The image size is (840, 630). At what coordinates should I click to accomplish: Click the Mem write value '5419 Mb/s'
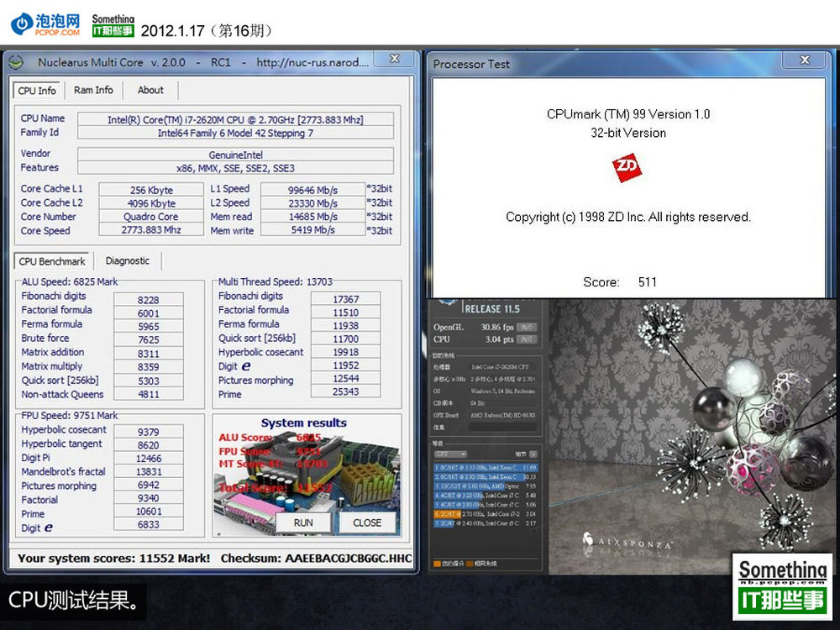click(x=312, y=230)
